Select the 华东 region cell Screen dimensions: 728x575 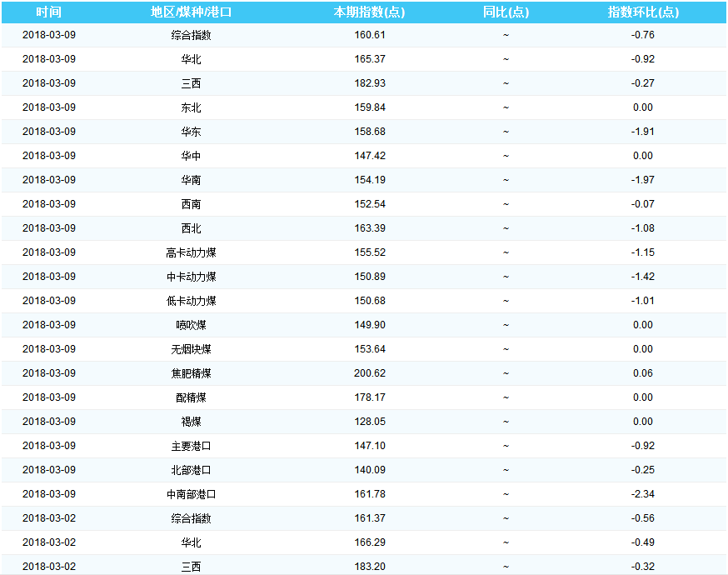[191, 132]
